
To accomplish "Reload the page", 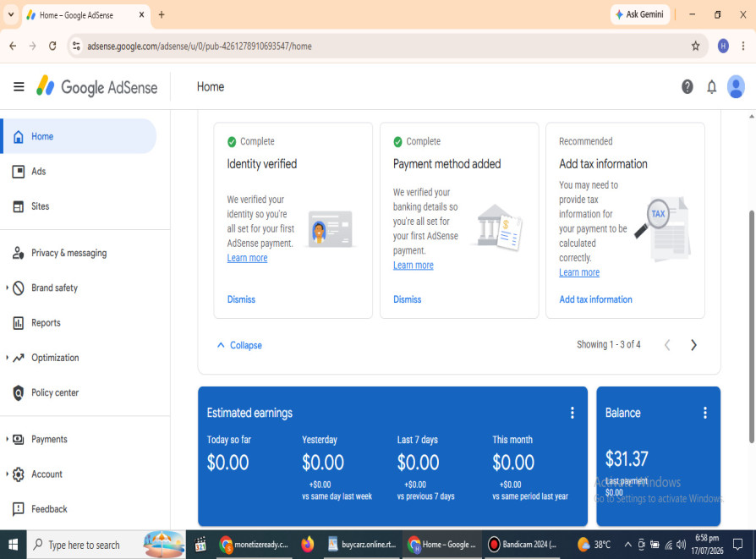I will tap(52, 46).
